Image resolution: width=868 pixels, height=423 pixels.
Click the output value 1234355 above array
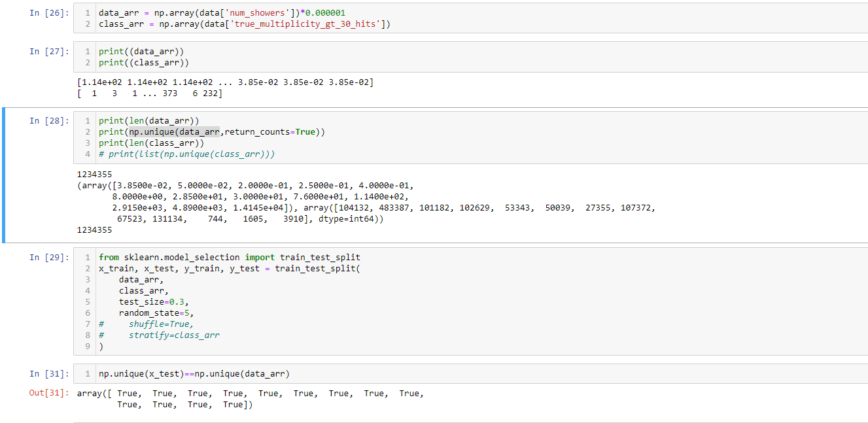94,175
